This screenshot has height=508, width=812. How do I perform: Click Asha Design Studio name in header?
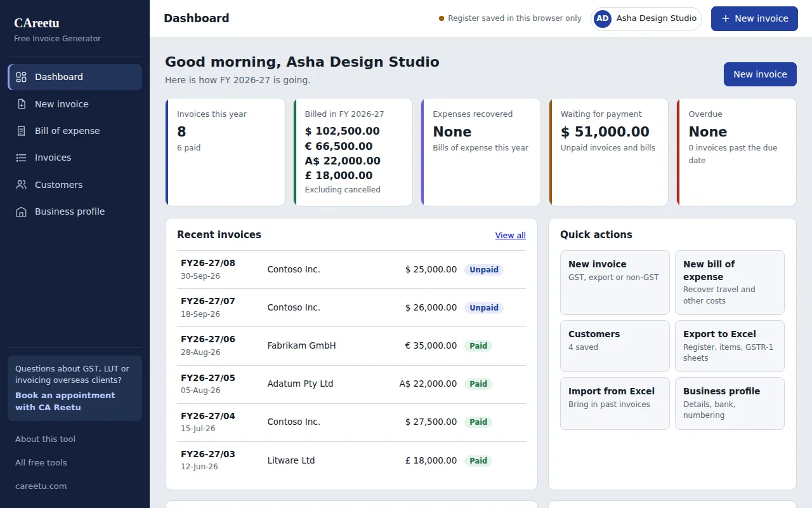pyautogui.click(x=657, y=18)
